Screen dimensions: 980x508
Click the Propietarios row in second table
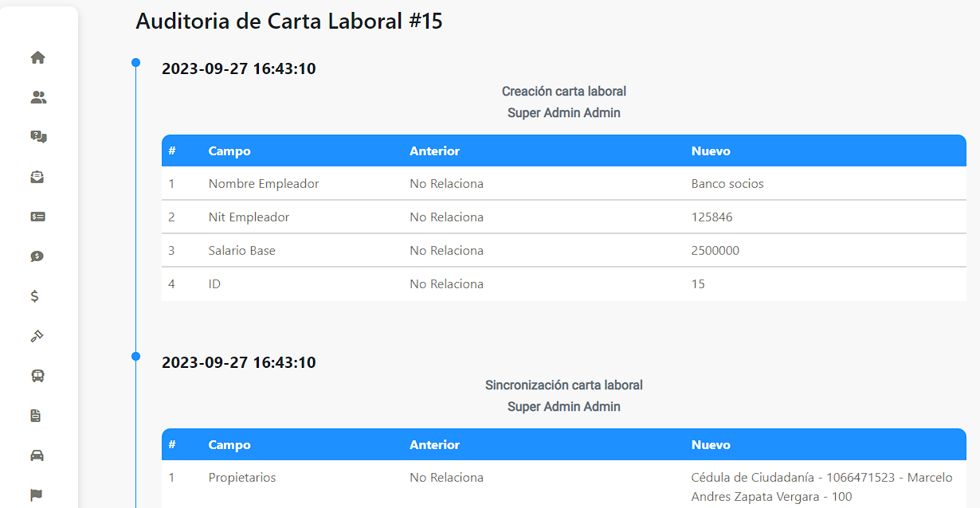[x=564, y=487]
